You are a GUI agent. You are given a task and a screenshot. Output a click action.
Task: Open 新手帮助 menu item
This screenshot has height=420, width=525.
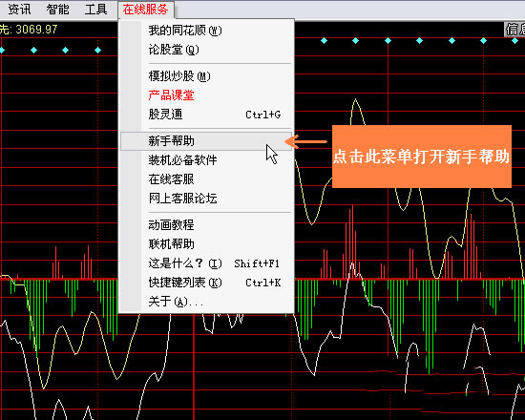click(206, 141)
